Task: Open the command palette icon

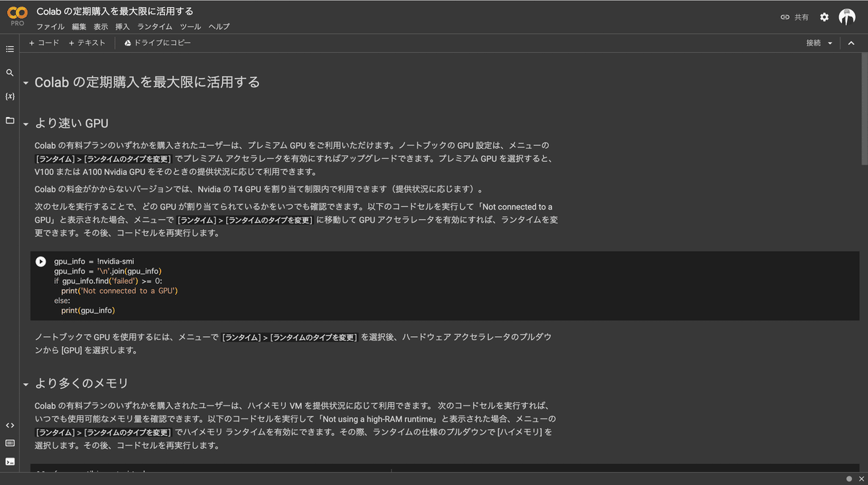Action: pos(9,443)
